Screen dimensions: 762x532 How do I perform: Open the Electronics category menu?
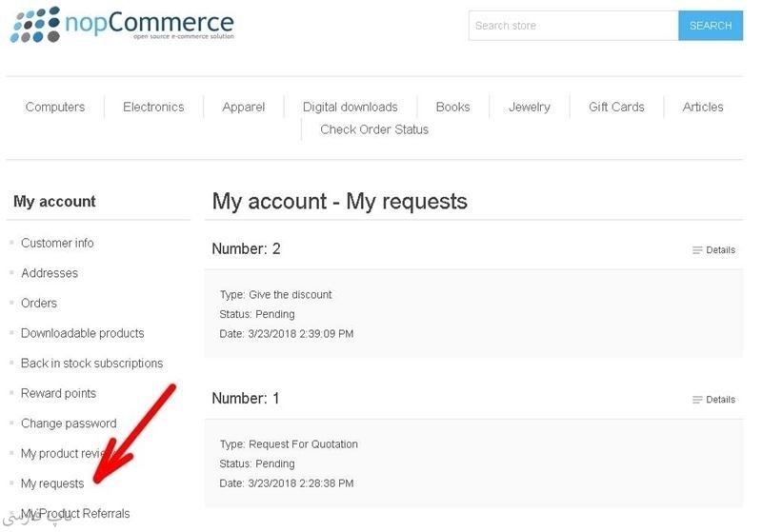pyautogui.click(x=153, y=107)
